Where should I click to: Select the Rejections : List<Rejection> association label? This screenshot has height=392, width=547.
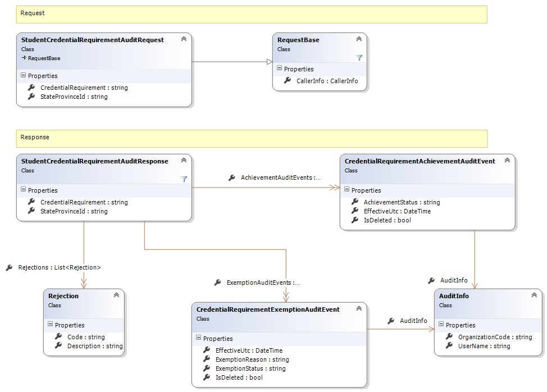coord(59,267)
